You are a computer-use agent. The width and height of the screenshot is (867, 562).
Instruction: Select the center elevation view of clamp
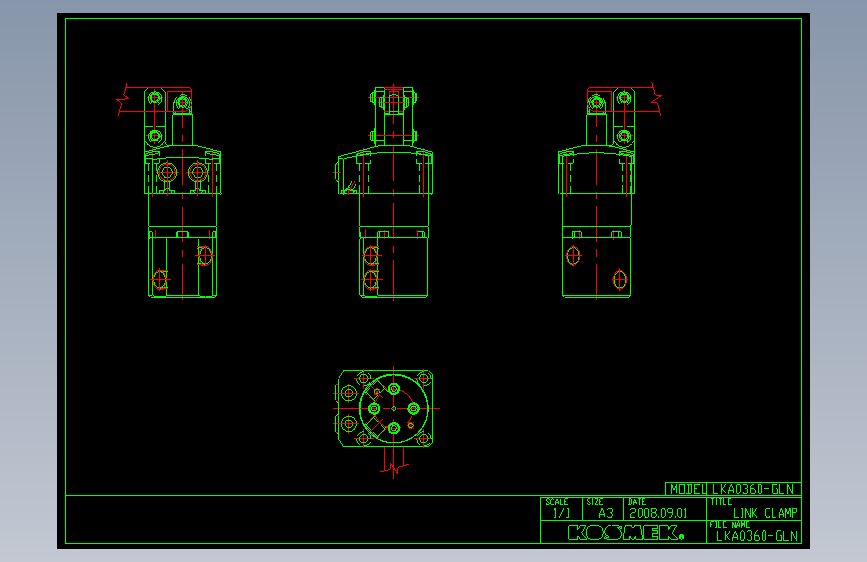coord(385,192)
